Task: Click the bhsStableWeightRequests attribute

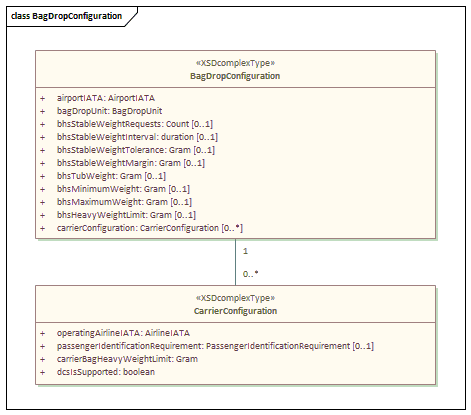Action: [135, 124]
